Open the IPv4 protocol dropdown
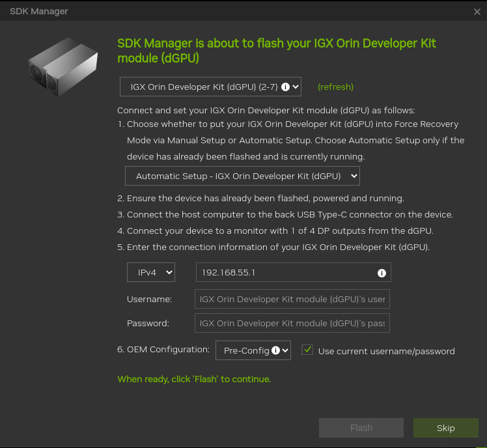 (151, 272)
